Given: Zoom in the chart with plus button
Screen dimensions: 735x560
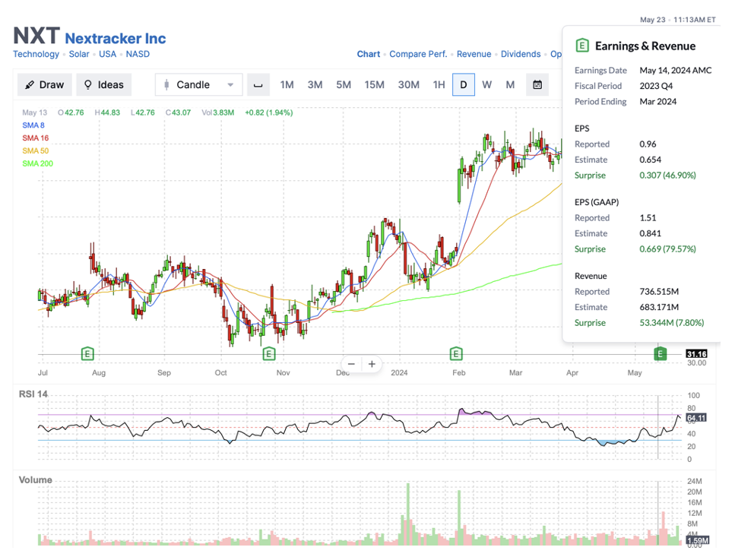Looking at the screenshot, I should [372, 364].
